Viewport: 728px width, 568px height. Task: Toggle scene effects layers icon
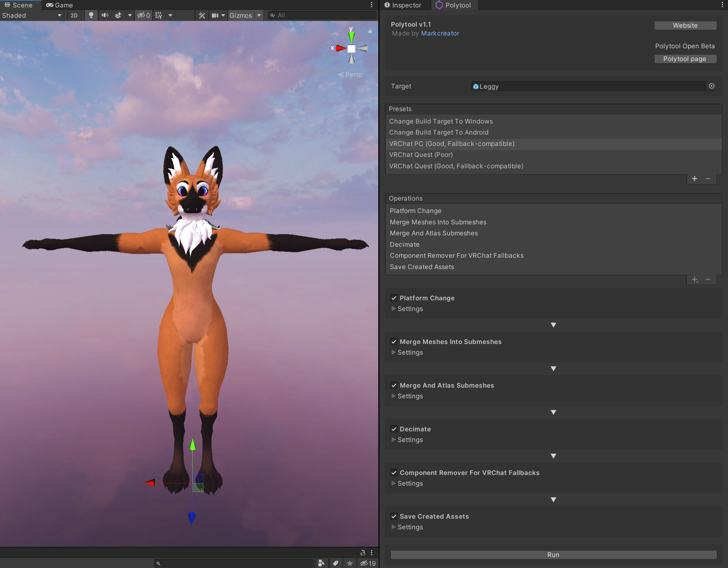coord(118,15)
